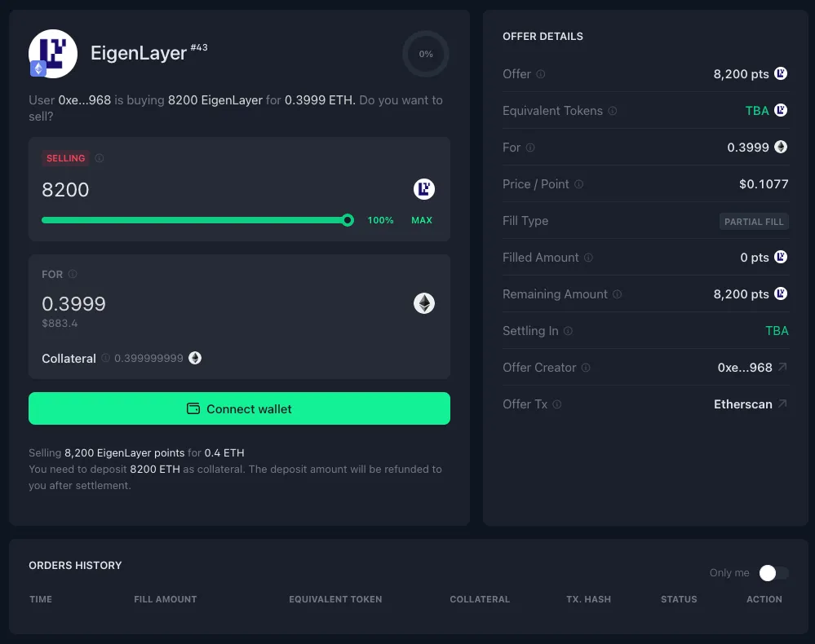The image size is (815, 644).
Task: Click the info icon beside Collateral
Action: 105,358
